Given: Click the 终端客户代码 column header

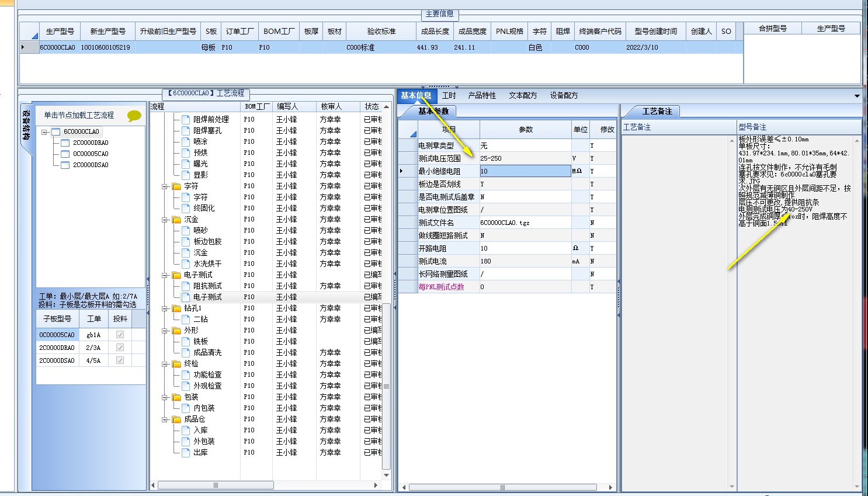Looking at the screenshot, I should pos(600,32).
